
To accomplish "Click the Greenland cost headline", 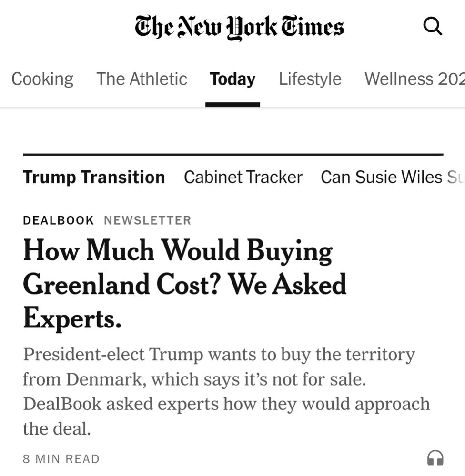I will point(185,283).
